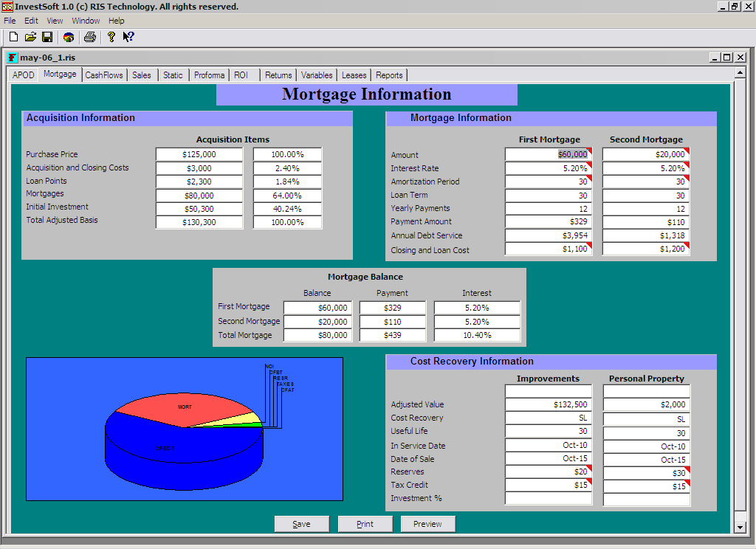Select the Mortgage tab
This screenshot has width=756, height=549.
[x=60, y=75]
